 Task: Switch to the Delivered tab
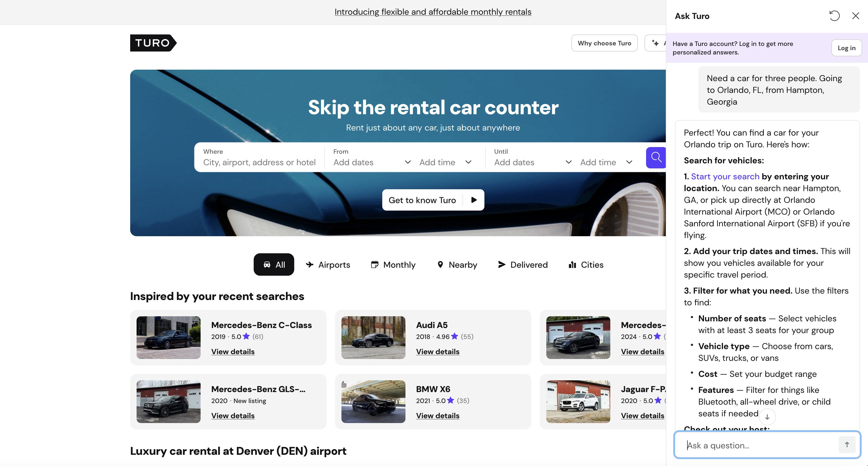pyautogui.click(x=523, y=265)
